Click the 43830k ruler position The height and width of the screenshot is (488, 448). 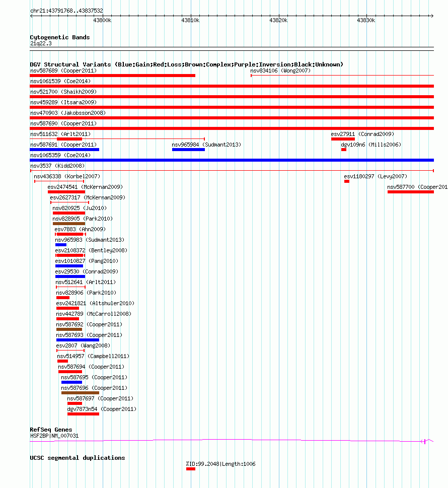coord(366,20)
